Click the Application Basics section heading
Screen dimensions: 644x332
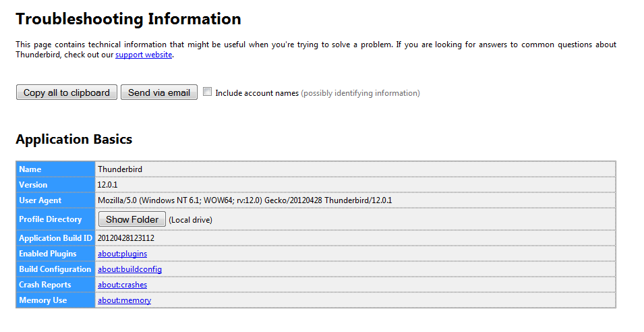(x=74, y=140)
